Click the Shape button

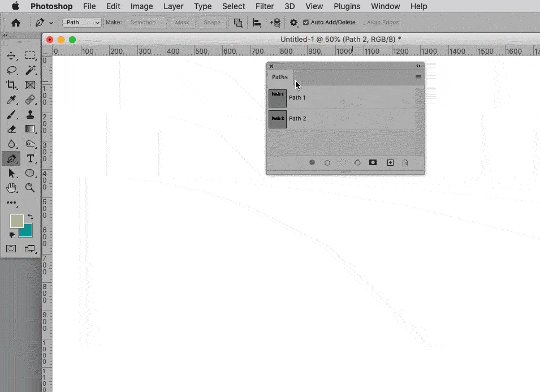click(x=212, y=23)
